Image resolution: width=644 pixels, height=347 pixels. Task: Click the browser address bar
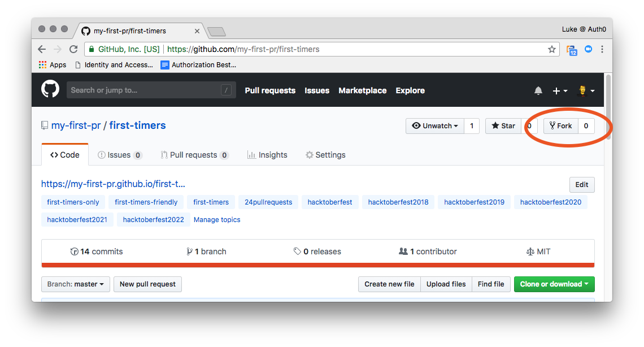[x=321, y=49]
